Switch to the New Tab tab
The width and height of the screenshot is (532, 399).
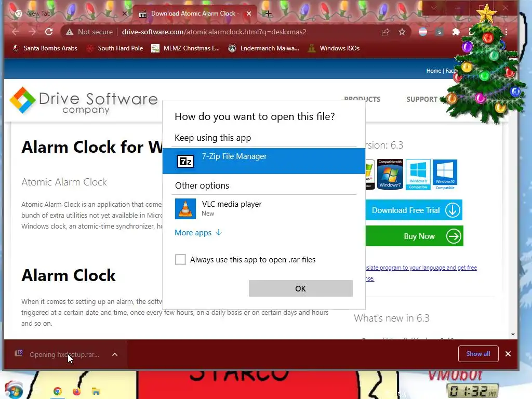[x=68, y=14]
